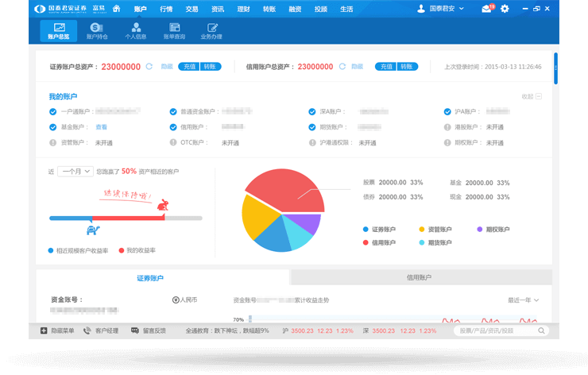The image size is (588, 375).
Task: Click 转账 button next to 证券账户总资产
Action: (x=211, y=67)
